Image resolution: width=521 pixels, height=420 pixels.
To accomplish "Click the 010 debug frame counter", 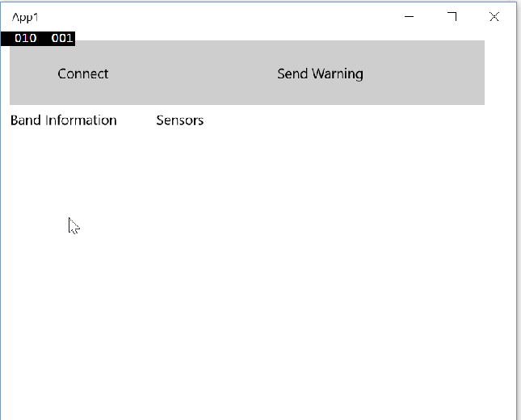I will coord(25,38).
